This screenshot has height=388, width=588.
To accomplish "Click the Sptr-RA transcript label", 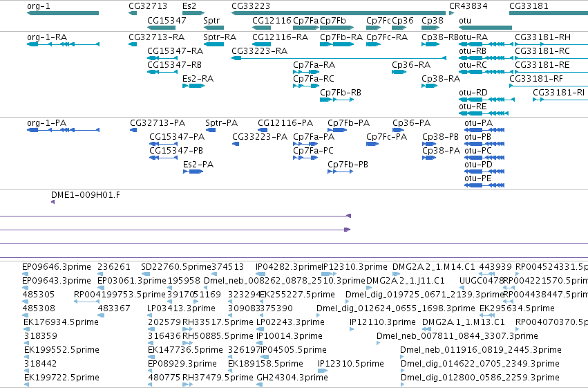I will pos(220,37).
